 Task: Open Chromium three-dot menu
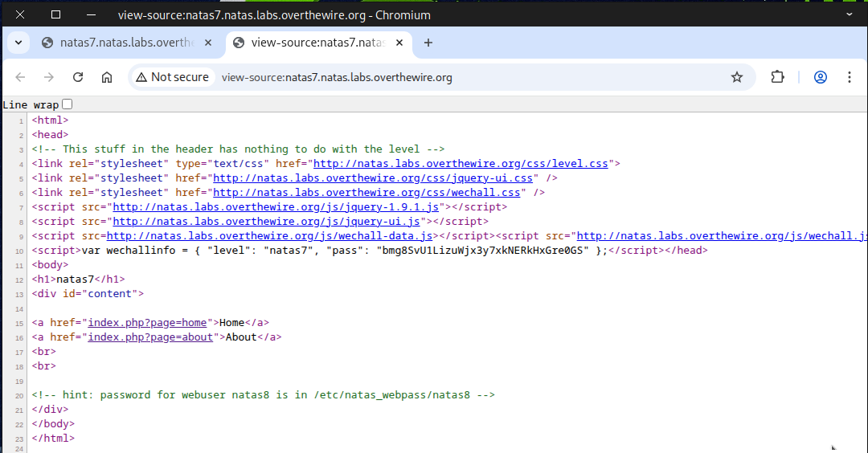849,77
